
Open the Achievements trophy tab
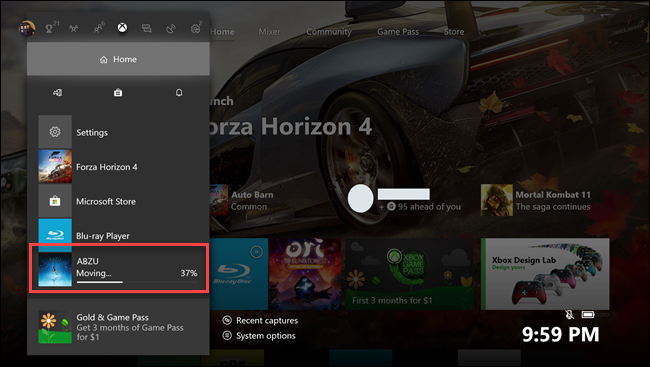click(x=49, y=28)
